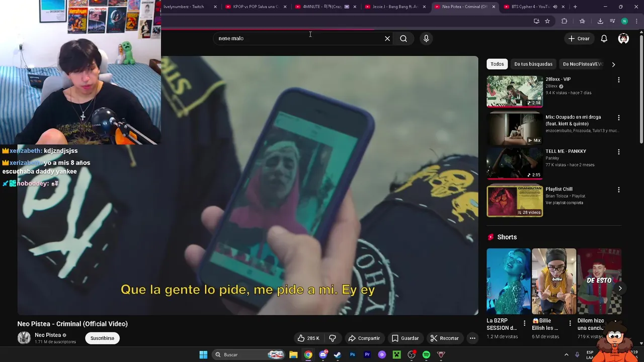Screen dimensions: 644x362
Task: Mute the BTS Cypher 4 tab audio
Action: 555,7
